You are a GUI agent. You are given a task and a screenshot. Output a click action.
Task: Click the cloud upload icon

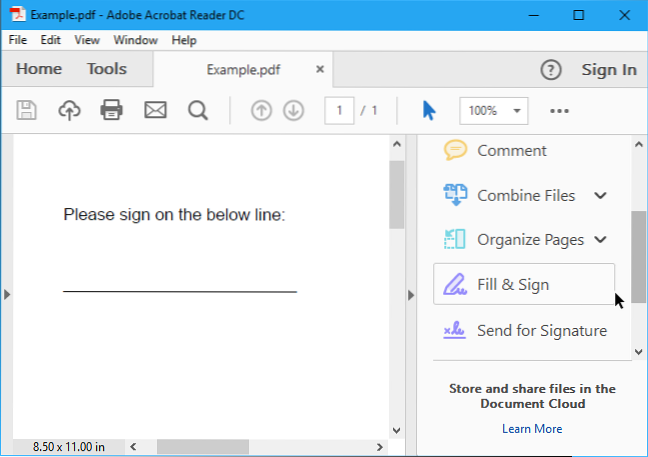[69, 110]
